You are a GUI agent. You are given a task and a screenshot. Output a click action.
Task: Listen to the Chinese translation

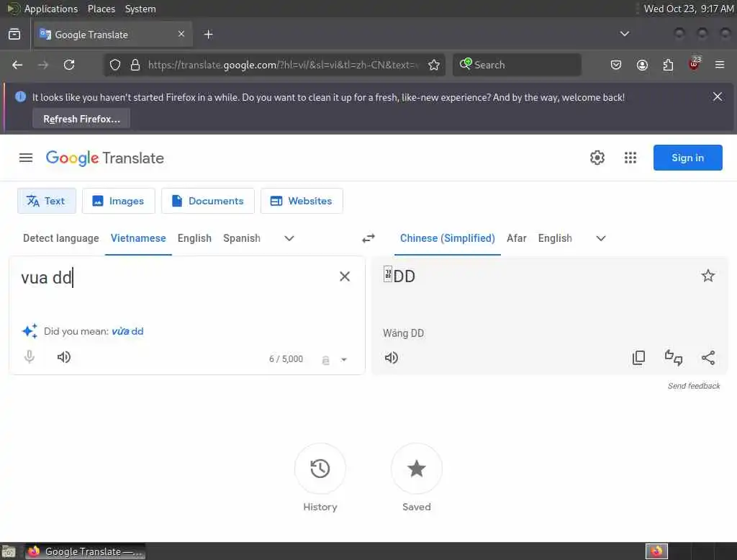click(x=391, y=358)
